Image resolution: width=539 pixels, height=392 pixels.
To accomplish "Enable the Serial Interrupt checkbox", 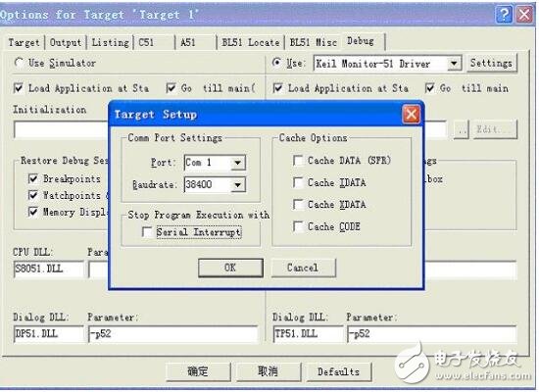I will [147, 231].
